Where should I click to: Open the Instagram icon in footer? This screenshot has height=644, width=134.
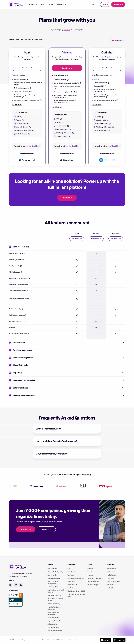coord(21,585)
